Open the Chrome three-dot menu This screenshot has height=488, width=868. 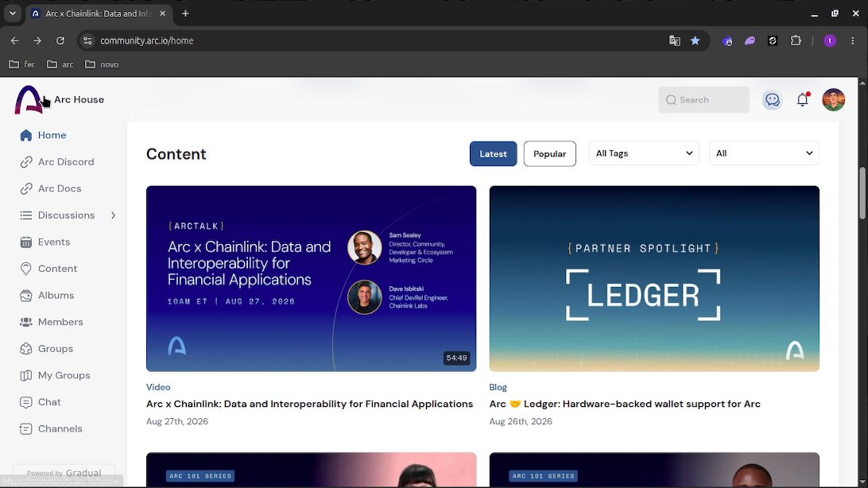[852, 41]
